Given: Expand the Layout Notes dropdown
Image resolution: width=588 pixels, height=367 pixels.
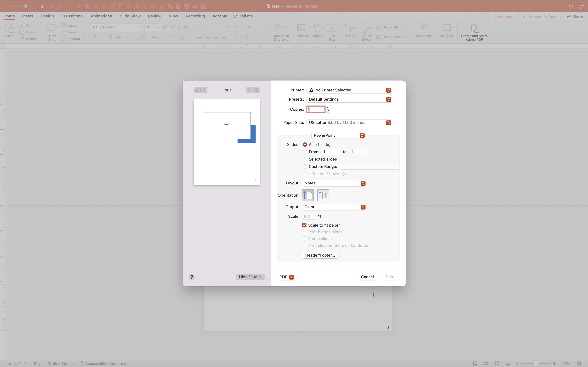Looking at the screenshot, I should coord(334,183).
